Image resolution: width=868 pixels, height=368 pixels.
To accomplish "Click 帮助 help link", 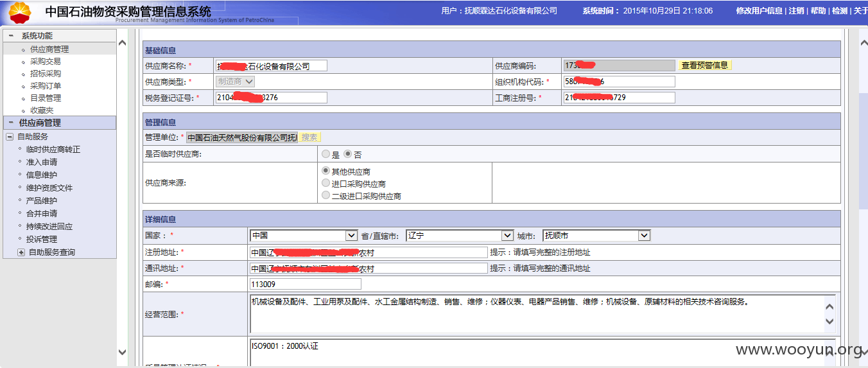I will click(818, 11).
